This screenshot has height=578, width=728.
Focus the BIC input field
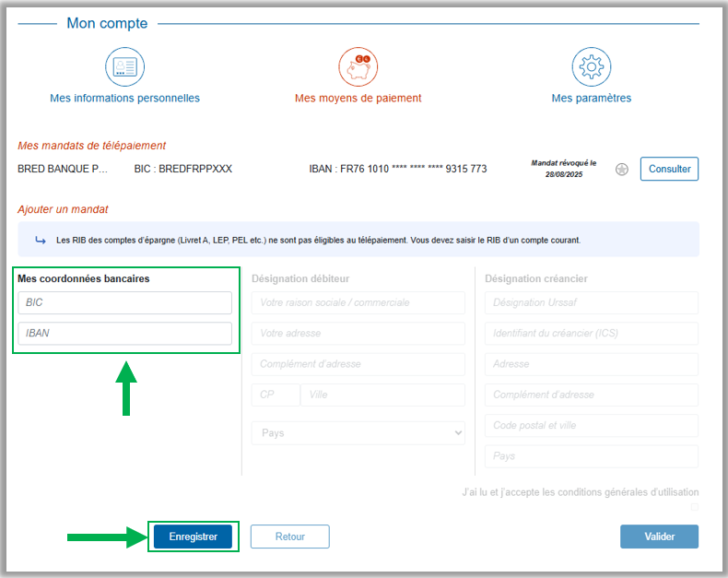click(125, 302)
